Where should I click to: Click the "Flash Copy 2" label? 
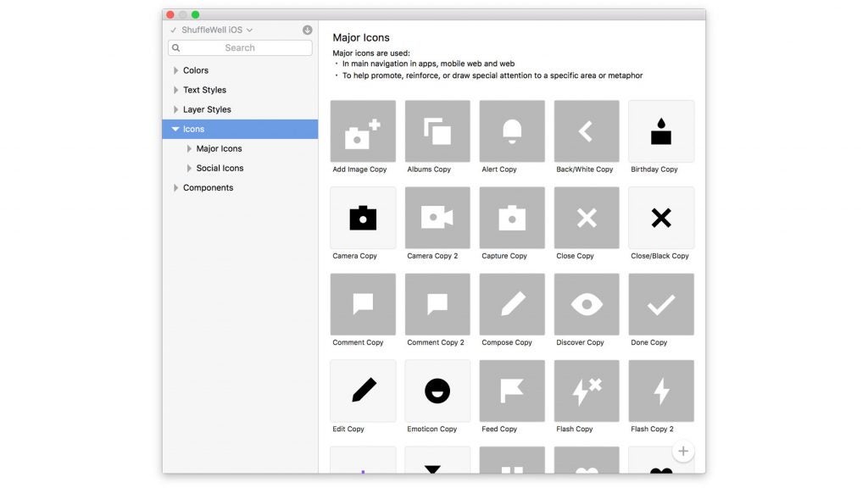coord(652,430)
